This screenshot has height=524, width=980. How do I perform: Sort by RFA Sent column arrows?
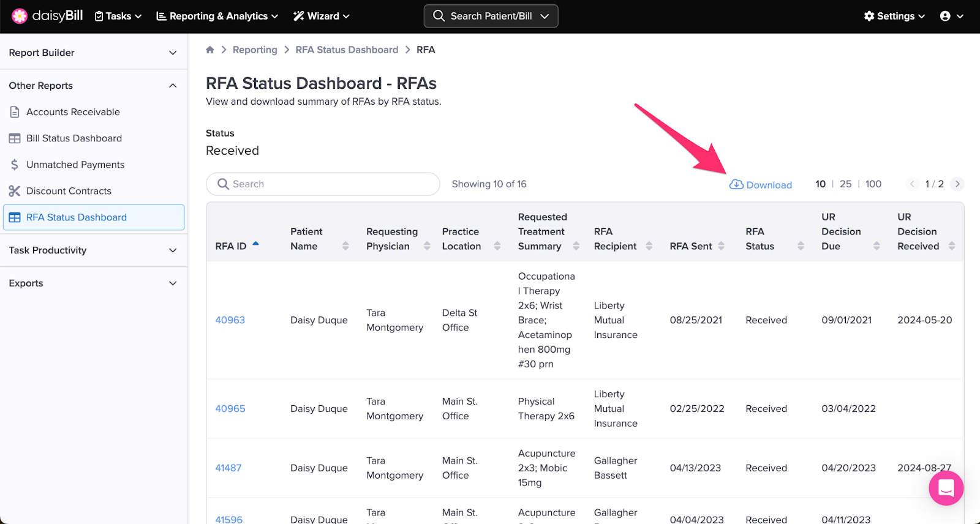722,245
